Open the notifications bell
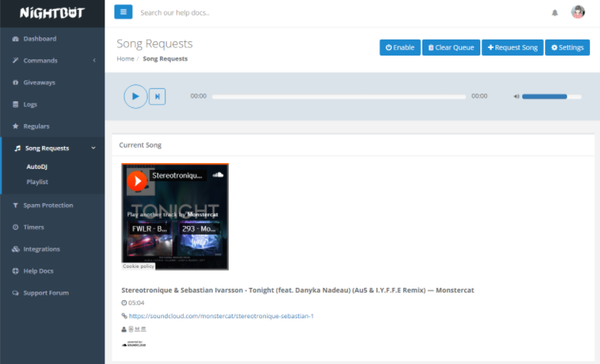 (x=554, y=13)
